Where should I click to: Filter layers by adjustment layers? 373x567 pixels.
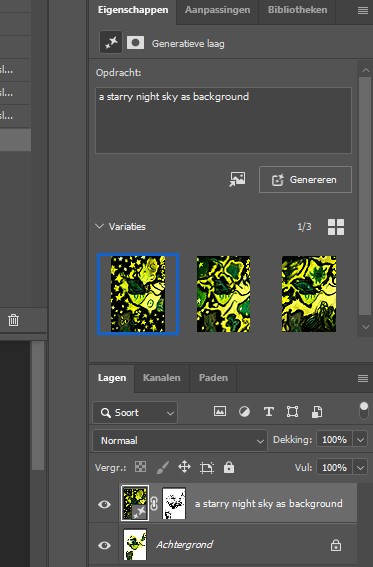pos(244,412)
